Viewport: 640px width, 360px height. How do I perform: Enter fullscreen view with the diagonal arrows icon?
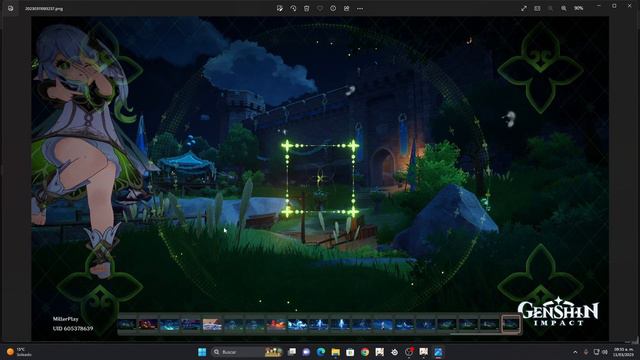pyautogui.click(x=524, y=8)
